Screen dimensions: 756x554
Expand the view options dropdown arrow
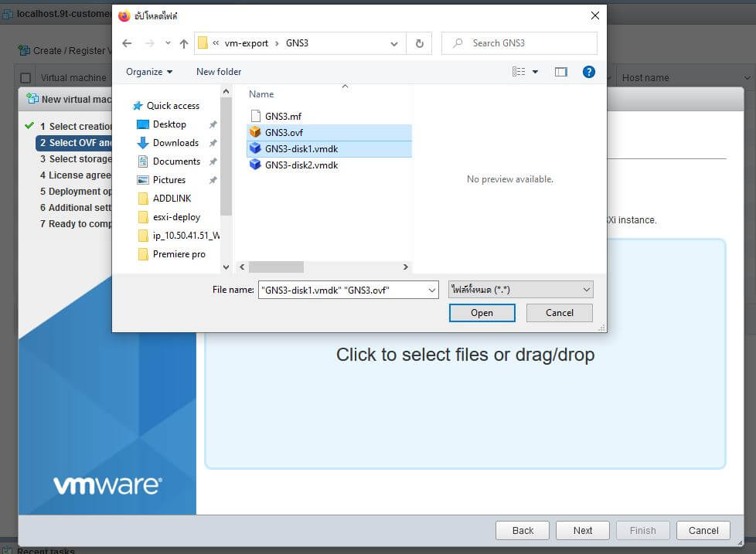pos(535,72)
